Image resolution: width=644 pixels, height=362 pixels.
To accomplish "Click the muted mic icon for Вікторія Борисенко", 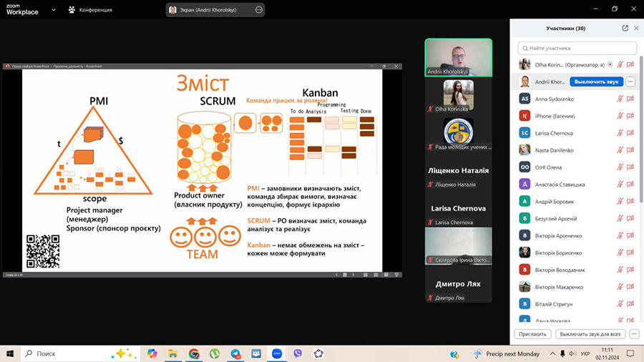I will (x=620, y=253).
